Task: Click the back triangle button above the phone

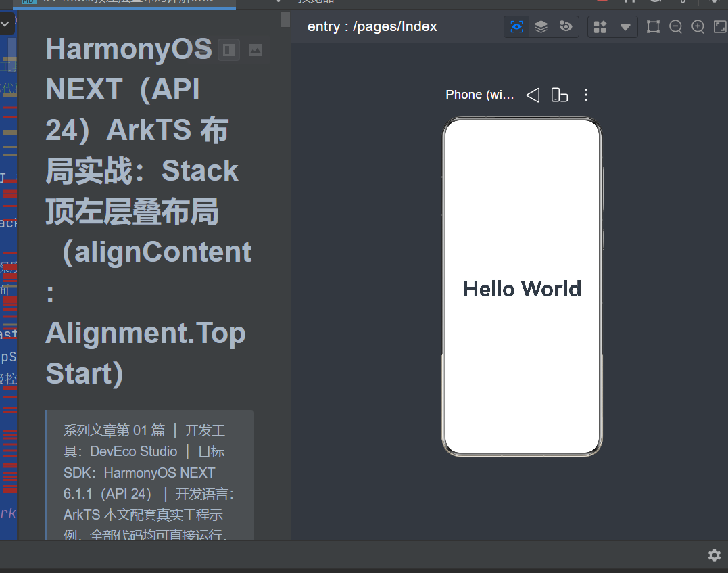Action: [533, 95]
